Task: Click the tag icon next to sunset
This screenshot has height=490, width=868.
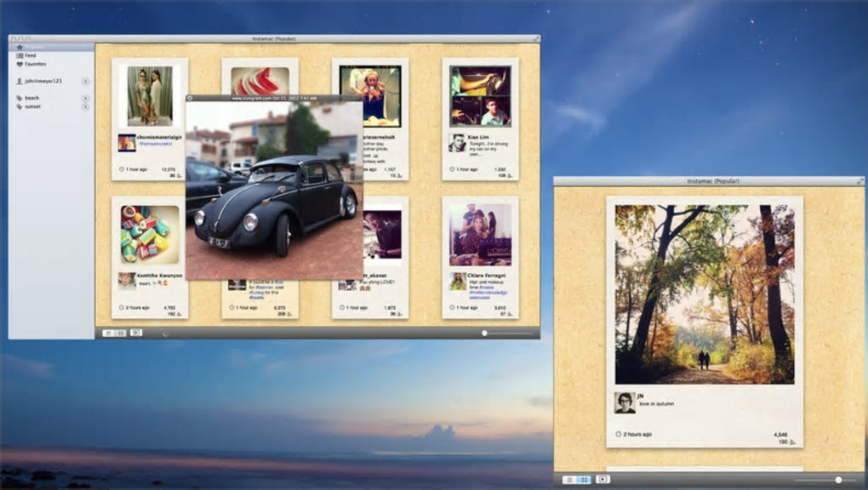Action: click(20, 106)
